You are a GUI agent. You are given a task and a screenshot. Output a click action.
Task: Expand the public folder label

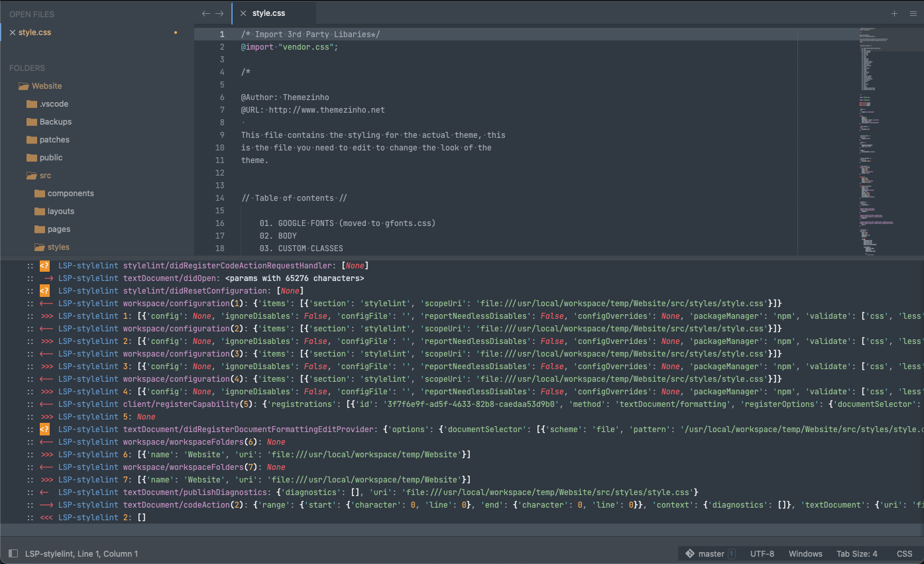(51, 158)
